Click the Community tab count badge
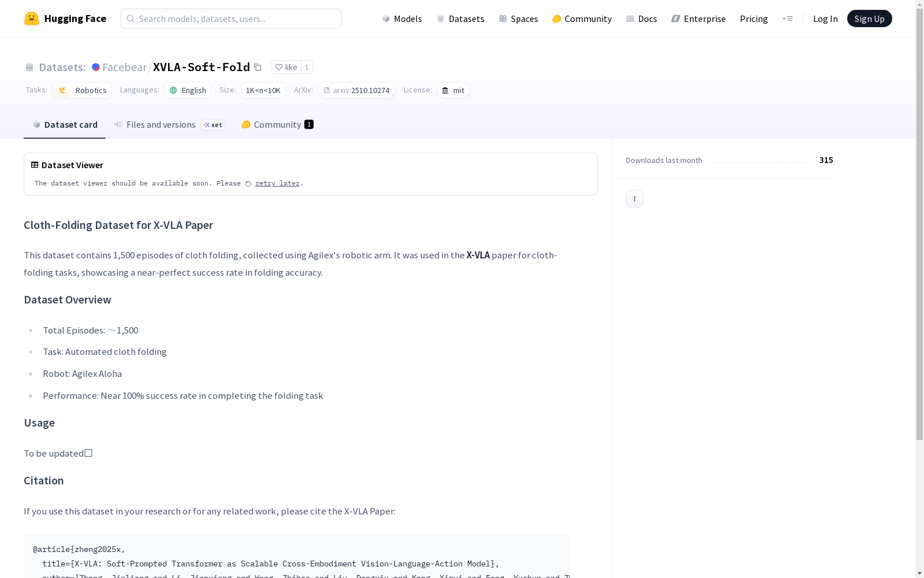 [x=309, y=124]
